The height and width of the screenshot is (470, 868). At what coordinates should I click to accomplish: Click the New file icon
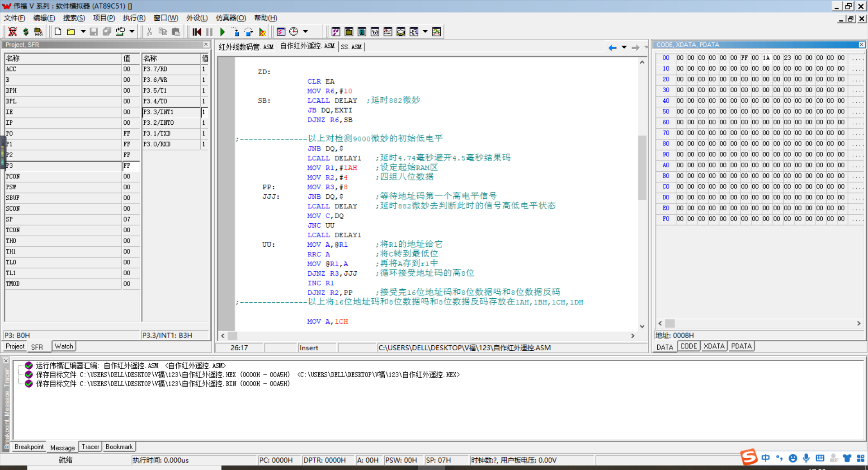pyautogui.click(x=58, y=32)
